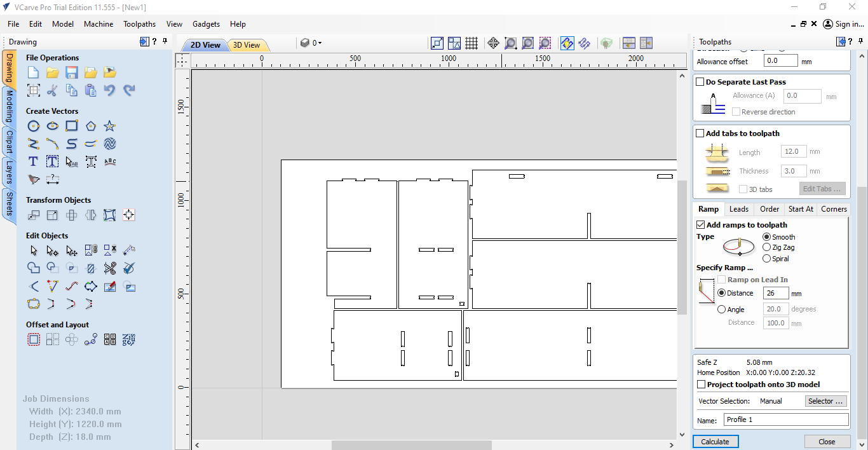Select the Draw Rectangle tool
This screenshot has width=868, height=450.
coord(72,126)
